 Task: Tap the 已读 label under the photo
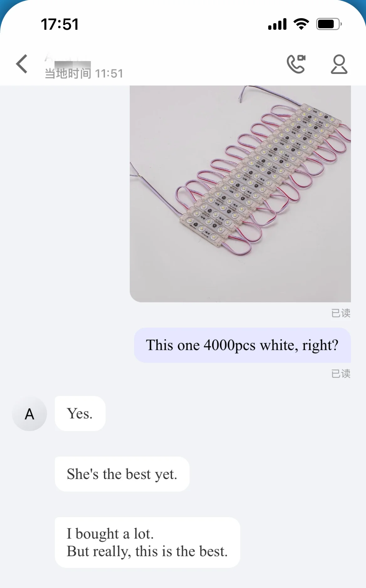coord(341,313)
